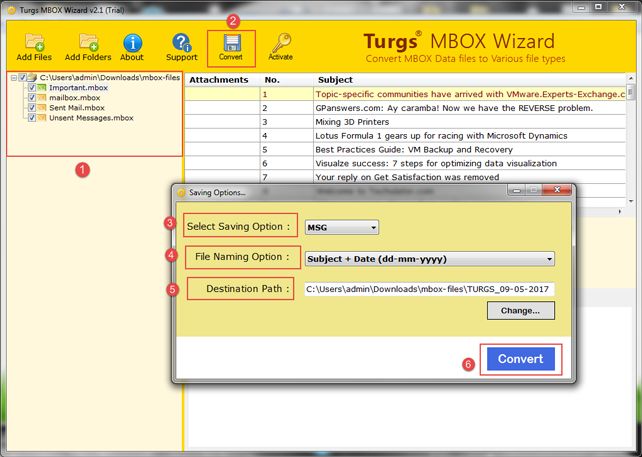
Task: Click the mailbox.mbox envelope icon
Action: point(42,98)
